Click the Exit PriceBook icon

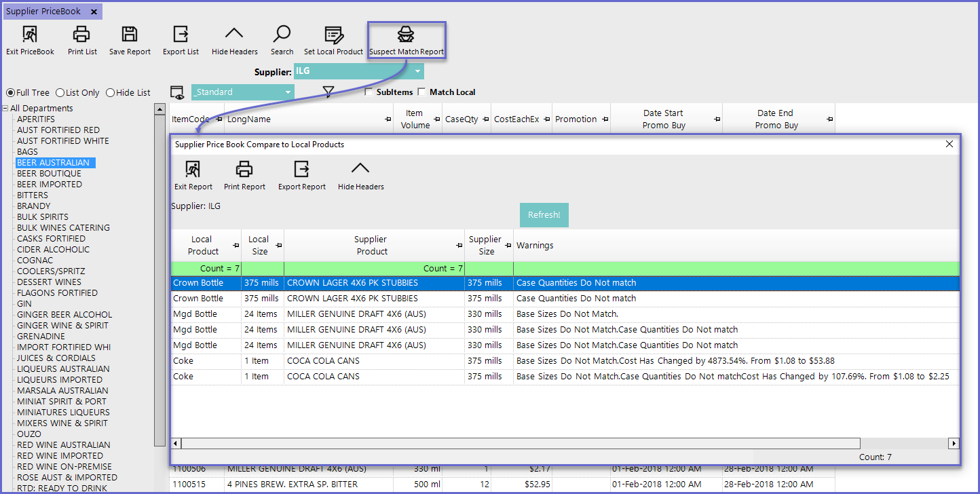click(x=30, y=35)
